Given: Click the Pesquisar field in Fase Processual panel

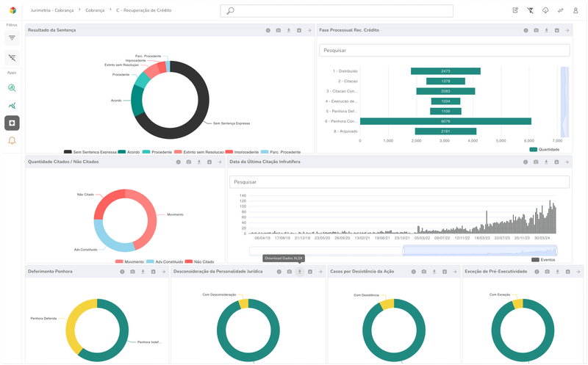Looking at the screenshot, I should 445,51.
